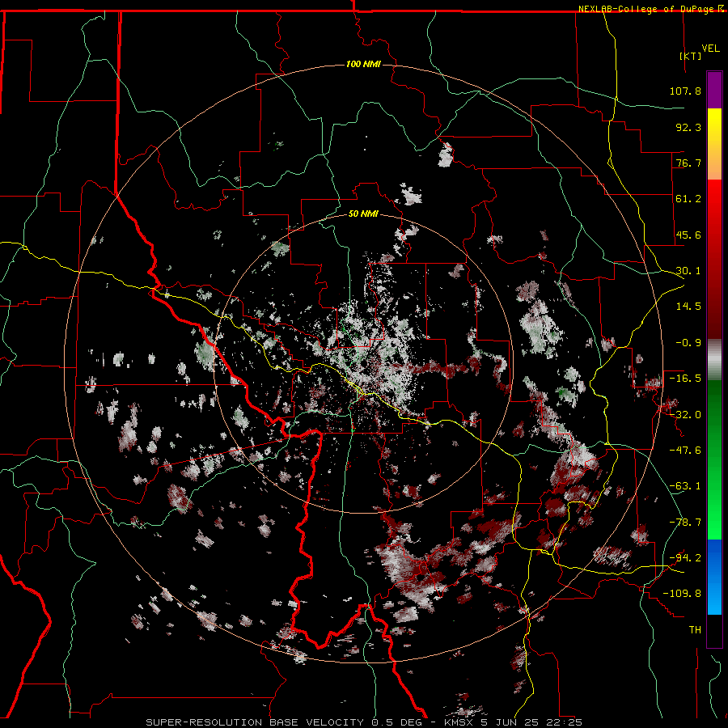The width and height of the screenshot is (728, 728).
Task: Click the 76.7 legend value
Action: 688,163
